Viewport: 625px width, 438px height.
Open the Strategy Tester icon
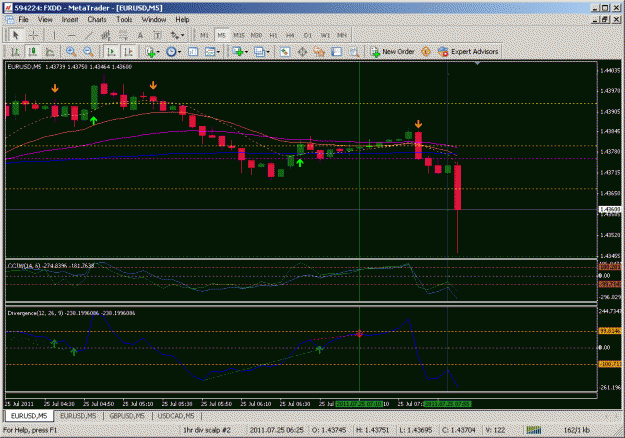tap(354, 52)
